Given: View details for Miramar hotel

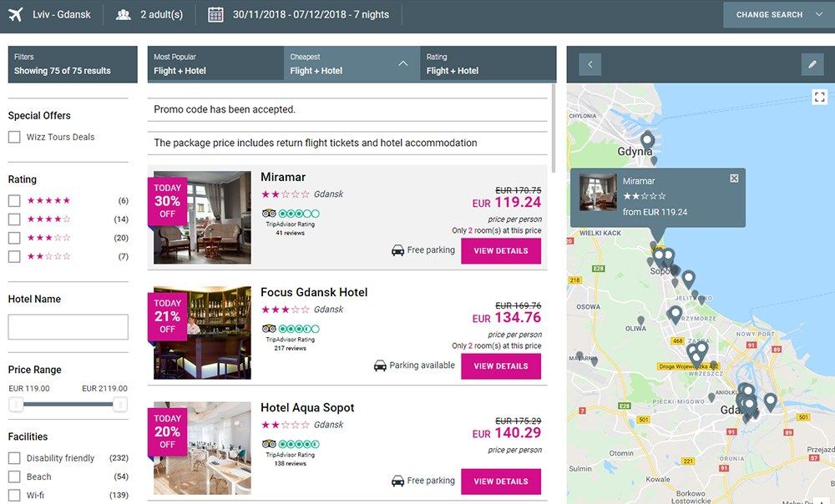Looking at the screenshot, I should (500, 251).
